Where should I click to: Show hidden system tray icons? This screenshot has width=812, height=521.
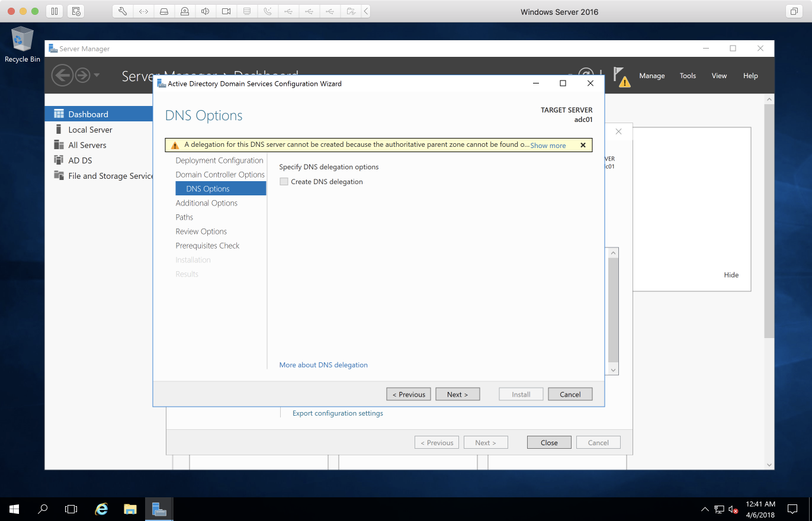[704, 509]
